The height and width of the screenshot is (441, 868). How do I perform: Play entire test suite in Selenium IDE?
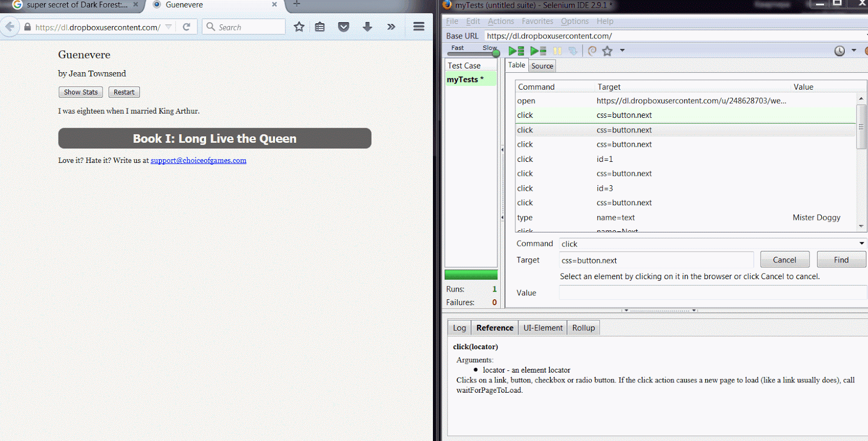(x=516, y=51)
